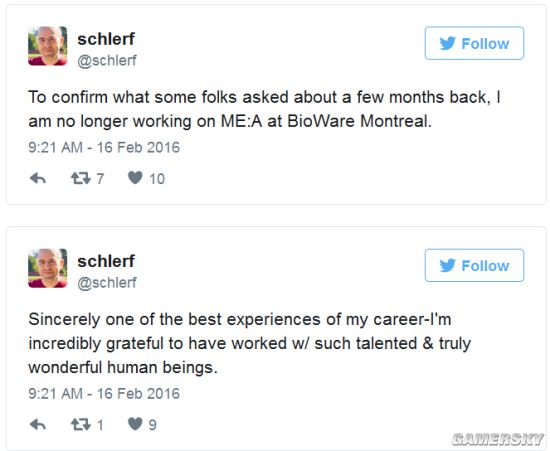This screenshot has width=550, height=451.
Task: Click the Twitter bird in second Follow button
Action: click(448, 265)
